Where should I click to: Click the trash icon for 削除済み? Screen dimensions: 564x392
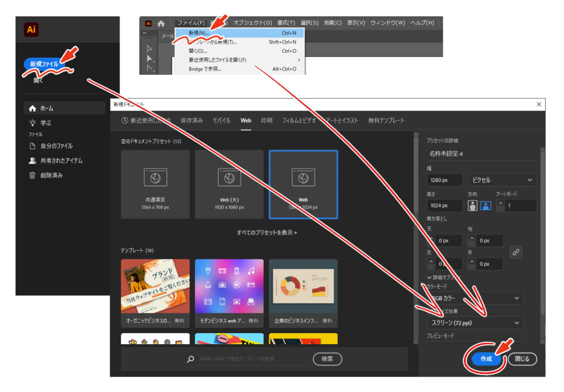coord(32,176)
